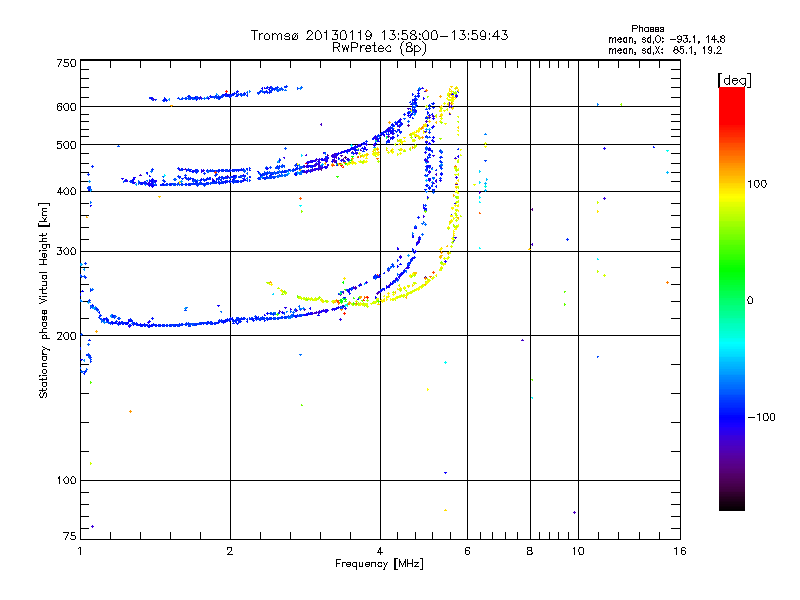Click the '600' height tick label

pyautogui.click(x=67, y=107)
